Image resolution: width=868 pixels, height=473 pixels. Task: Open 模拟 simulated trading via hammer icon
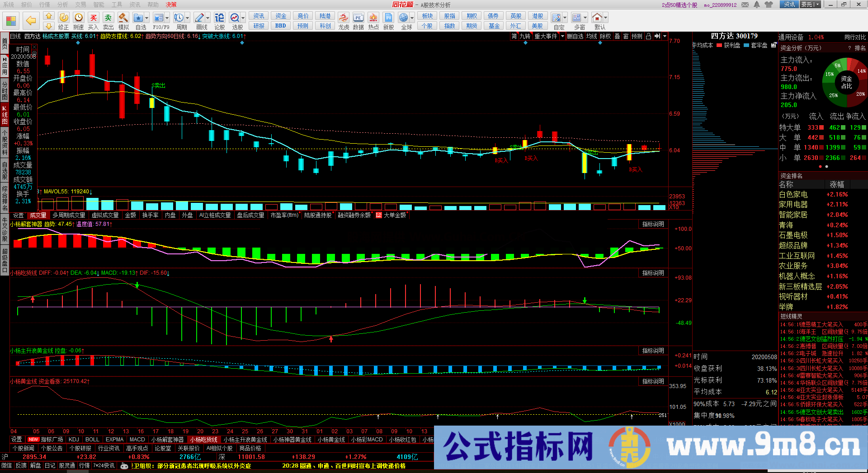point(123,18)
